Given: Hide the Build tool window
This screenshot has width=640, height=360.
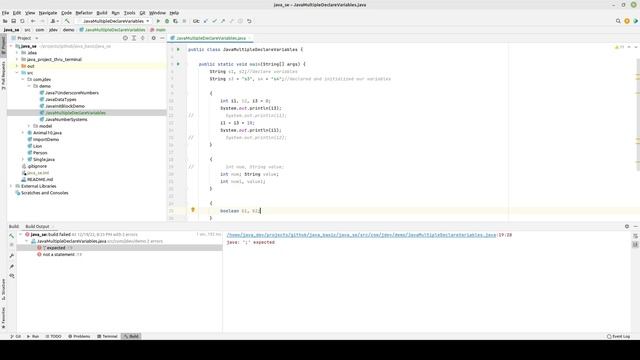Looking at the screenshot, I should (x=636, y=226).
